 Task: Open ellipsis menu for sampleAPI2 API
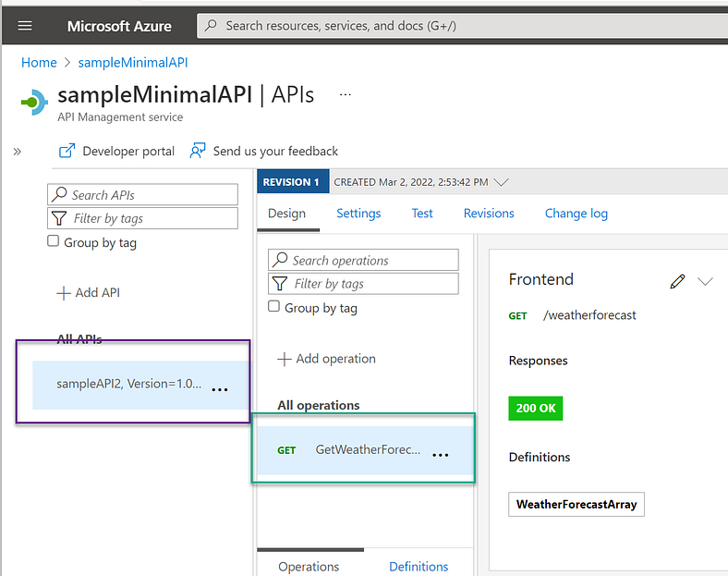click(220, 389)
